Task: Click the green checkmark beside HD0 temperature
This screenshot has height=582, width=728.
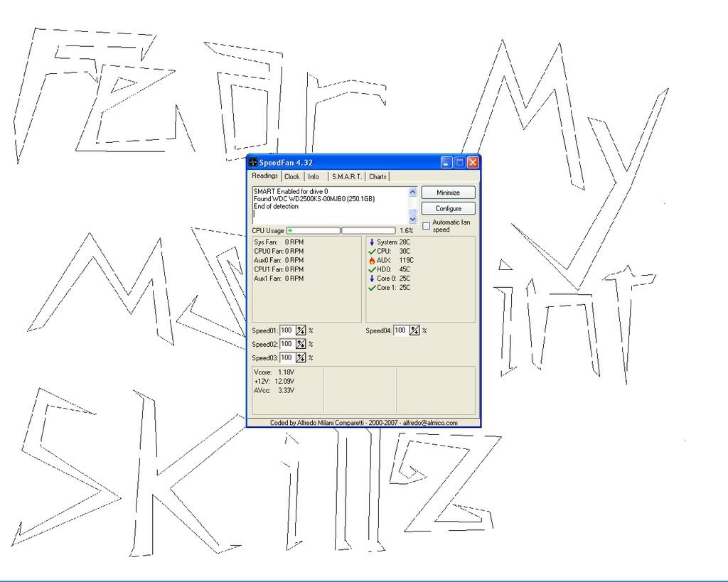Action: pos(372,270)
